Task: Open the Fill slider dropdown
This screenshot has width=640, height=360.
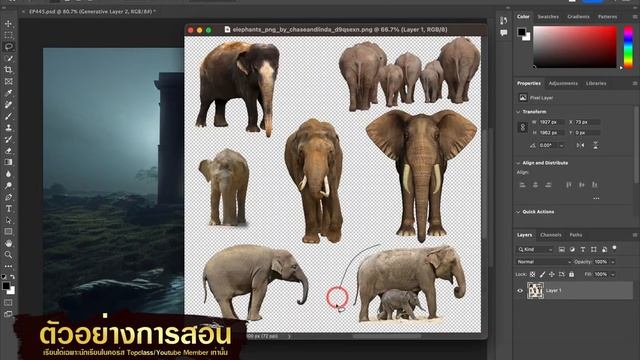Action: [x=613, y=275]
